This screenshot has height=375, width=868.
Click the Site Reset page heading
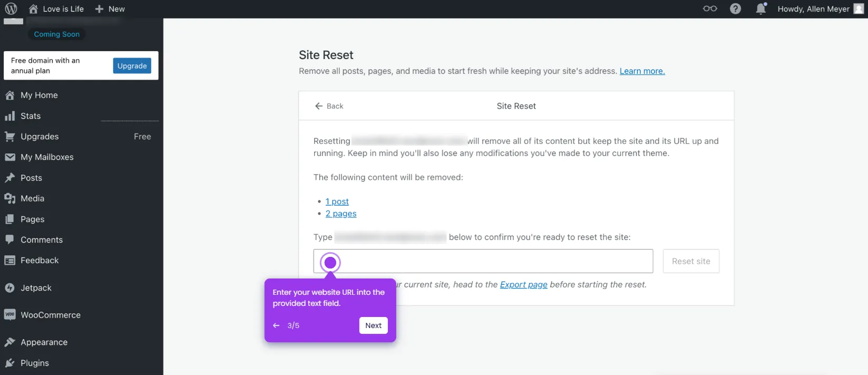pyautogui.click(x=326, y=55)
